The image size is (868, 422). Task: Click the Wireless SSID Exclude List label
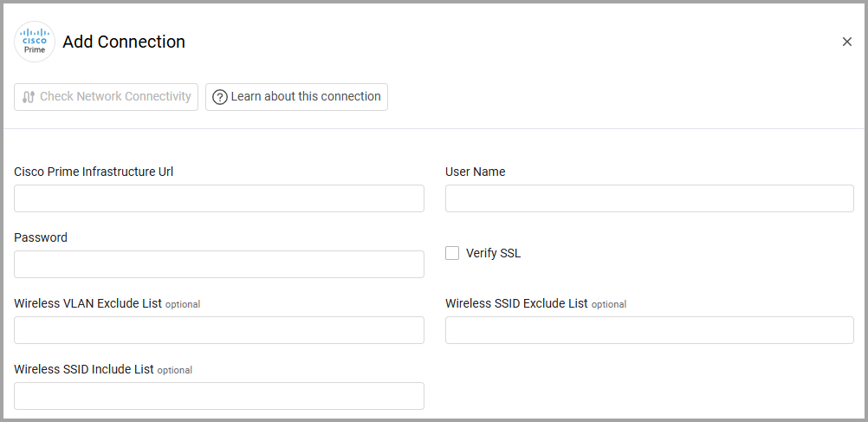(x=516, y=303)
